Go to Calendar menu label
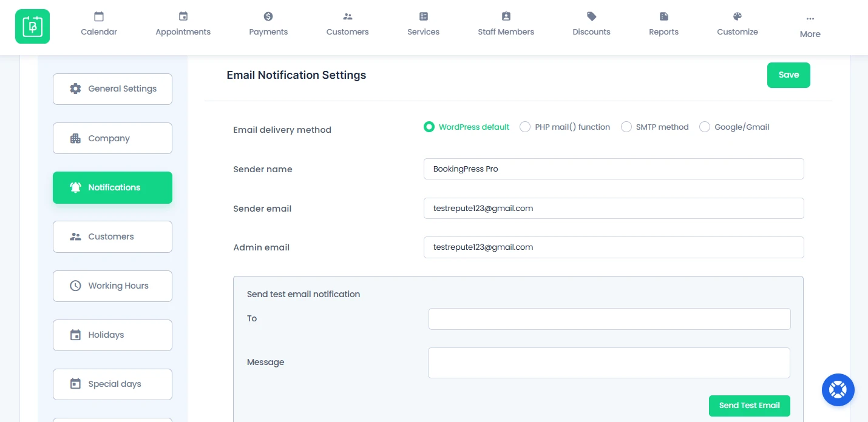Viewport: 868px width, 422px height. click(99, 32)
